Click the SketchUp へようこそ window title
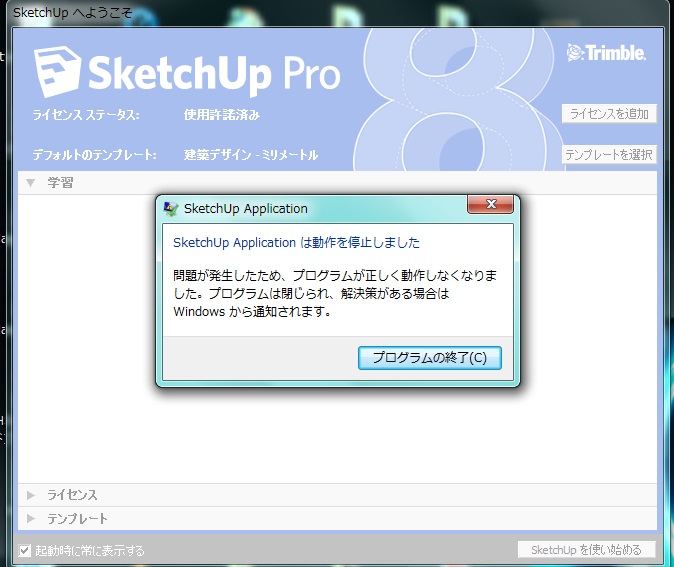This screenshot has width=674, height=567. coord(73,12)
